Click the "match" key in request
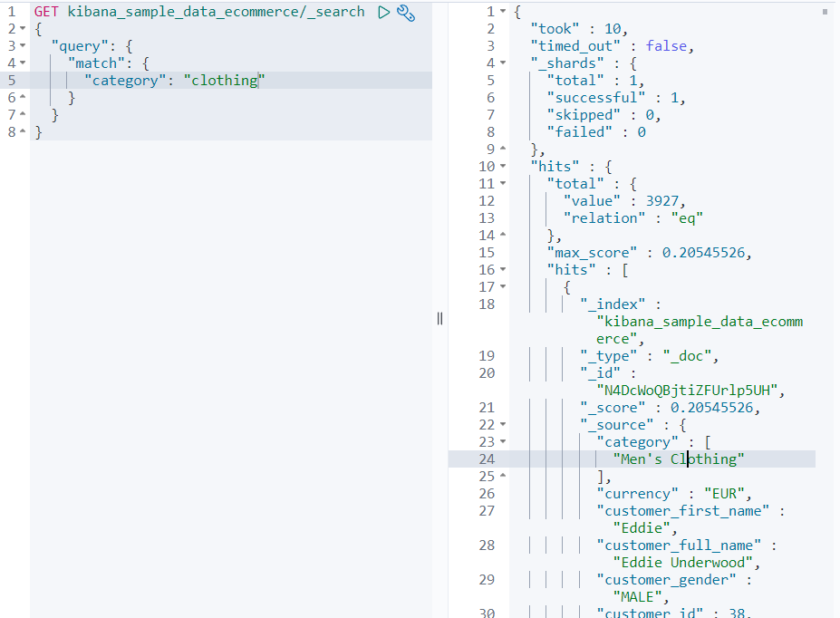Viewport: 840px width, 618px height. coord(96,63)
